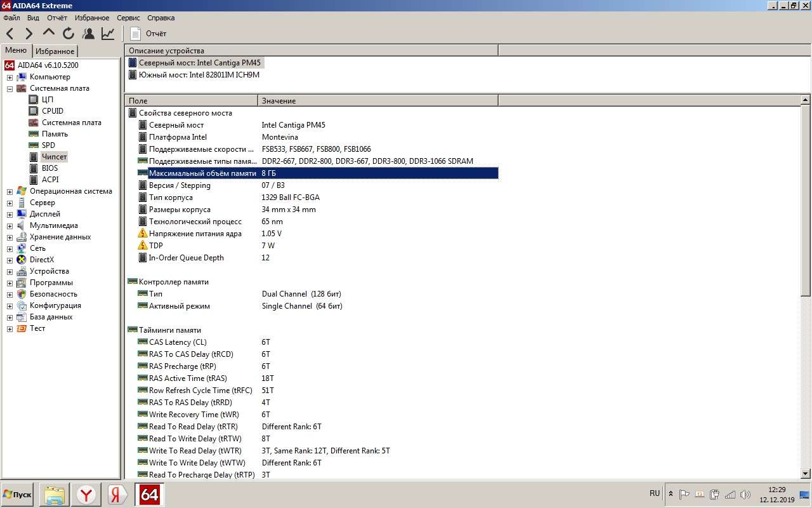Click the volume speaker tray icon
This screenshot has height=508, width=812.
pos(745,495)
